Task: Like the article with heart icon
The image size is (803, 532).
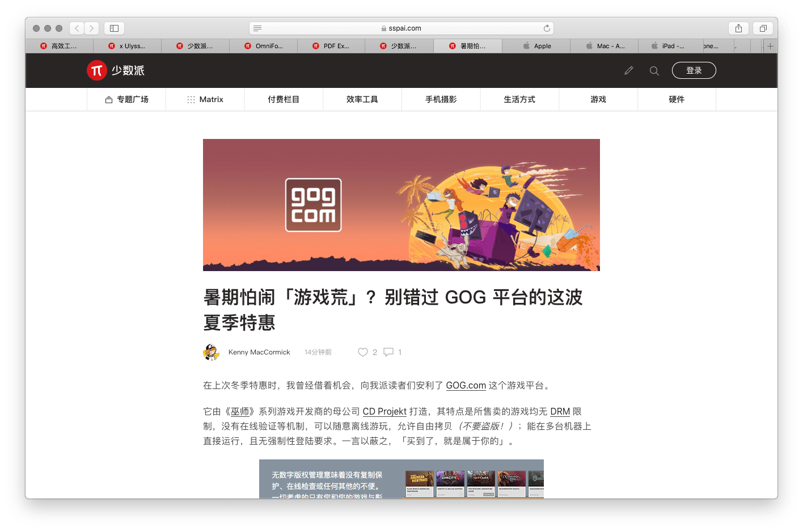Action: click(x=363, y=352)
